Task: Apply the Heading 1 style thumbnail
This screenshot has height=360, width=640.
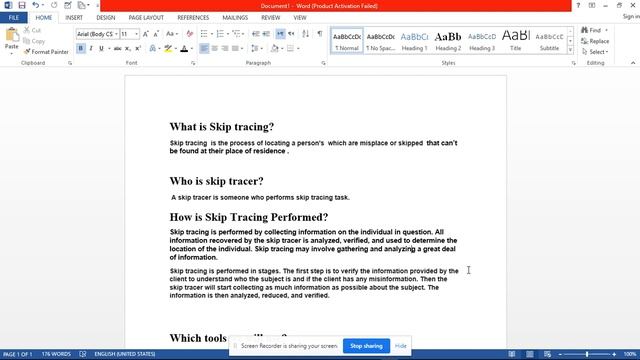Action: click(414, 41)
